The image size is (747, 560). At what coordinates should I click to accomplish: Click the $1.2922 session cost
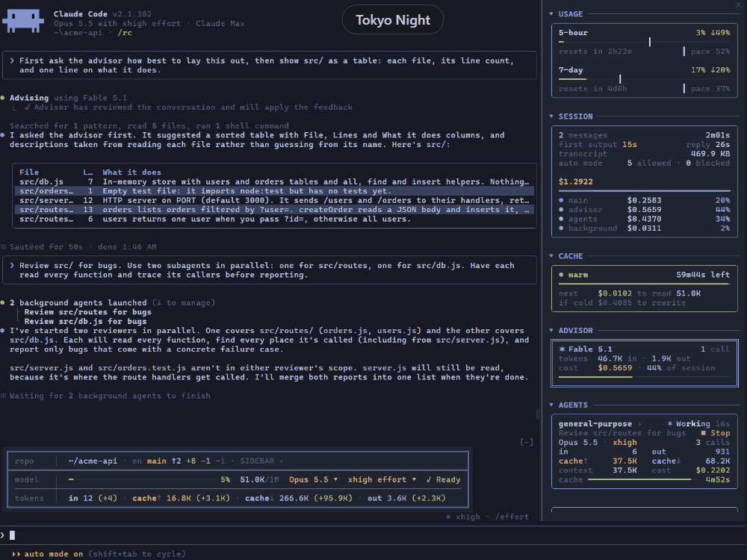point(575,182)
